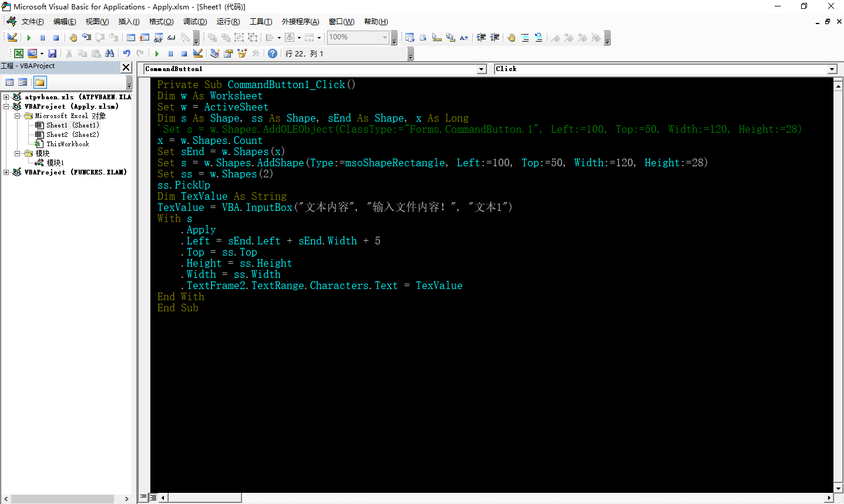The width and height of the screenshot is (844, 504).
Task: Open the Properties Window icon
Action: coord(228,53)
